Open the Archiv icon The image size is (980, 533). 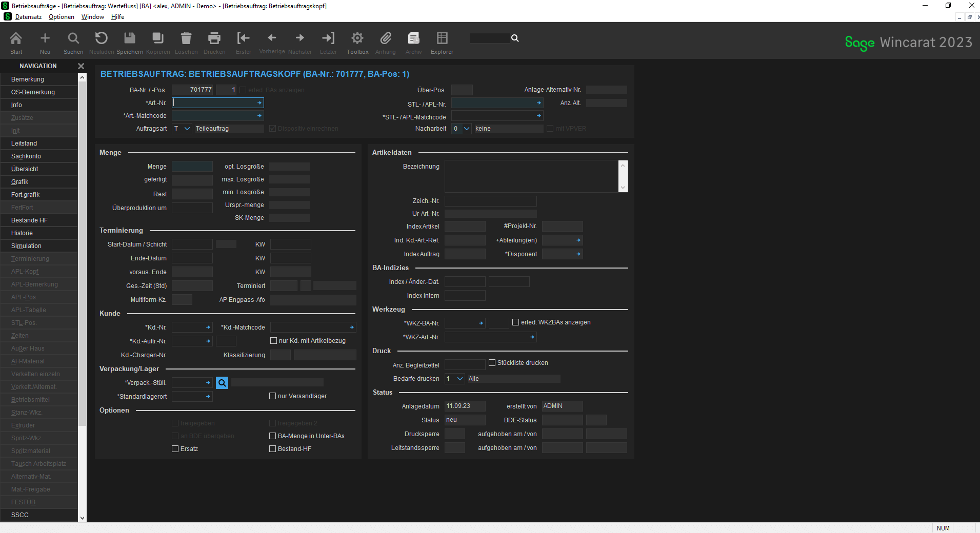(414, 38)
